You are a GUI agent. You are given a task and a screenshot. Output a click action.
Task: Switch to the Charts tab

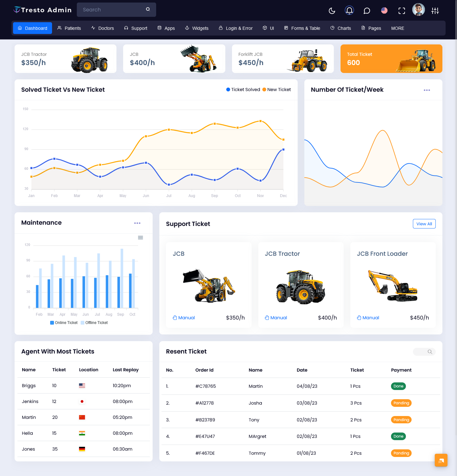[340, 28]
